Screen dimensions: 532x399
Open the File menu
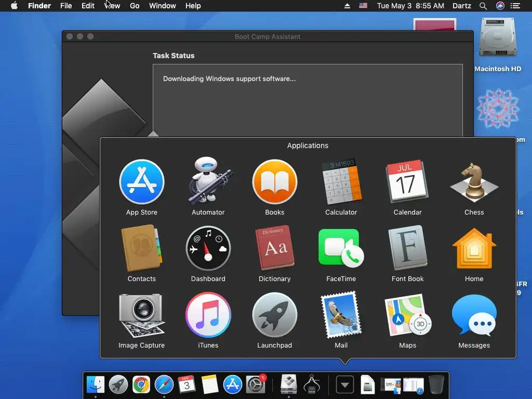[66, 6]
